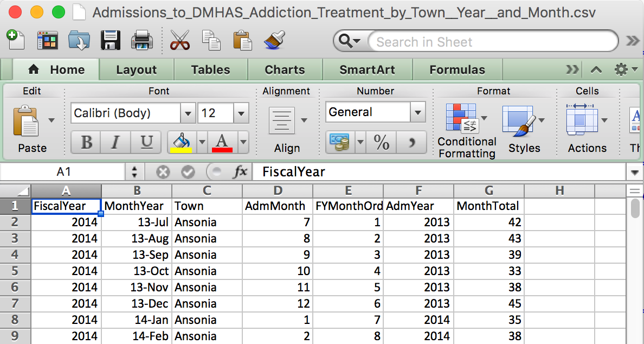This screenshot has width=644, height=344.
Task: Switch to the Formulas tab
Action: click(x=457, y=70)
